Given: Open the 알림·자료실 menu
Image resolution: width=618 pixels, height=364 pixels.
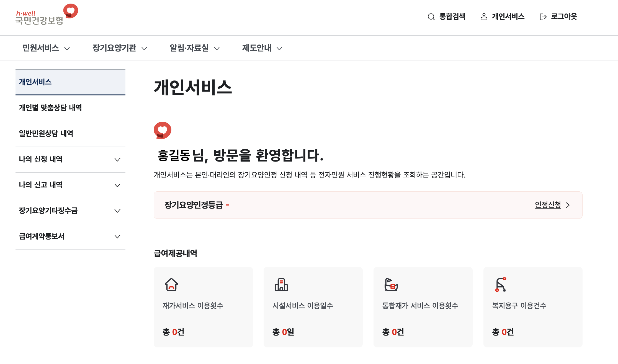Looking at the screenshot, I should click(189, 48).
